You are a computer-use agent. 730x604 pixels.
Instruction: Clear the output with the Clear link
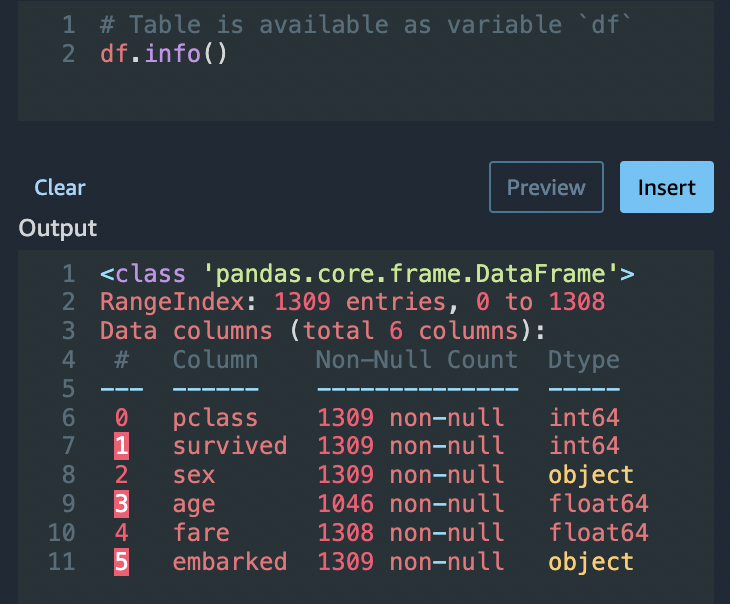pyautogui.click(x=60, y=187)
